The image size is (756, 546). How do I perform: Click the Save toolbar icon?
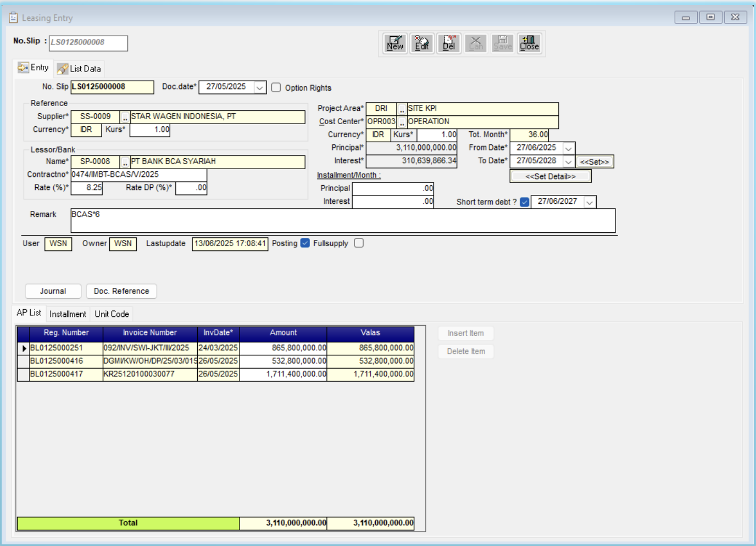pos(503,43)
